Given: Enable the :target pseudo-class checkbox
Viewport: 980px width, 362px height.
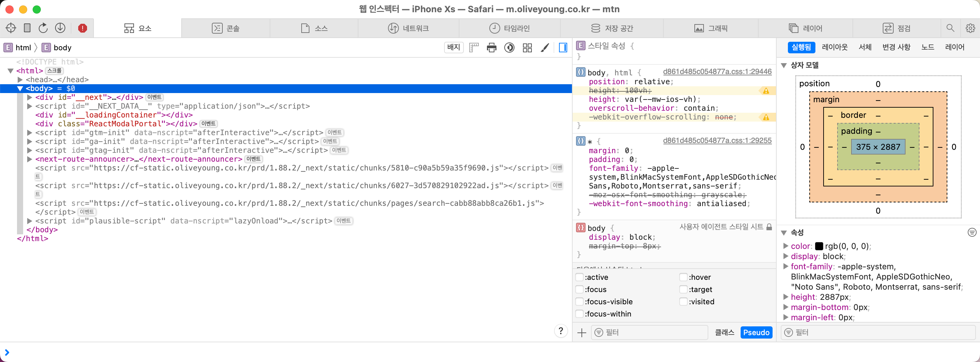Looking at the screenshot, I should [x=683, y=289].
